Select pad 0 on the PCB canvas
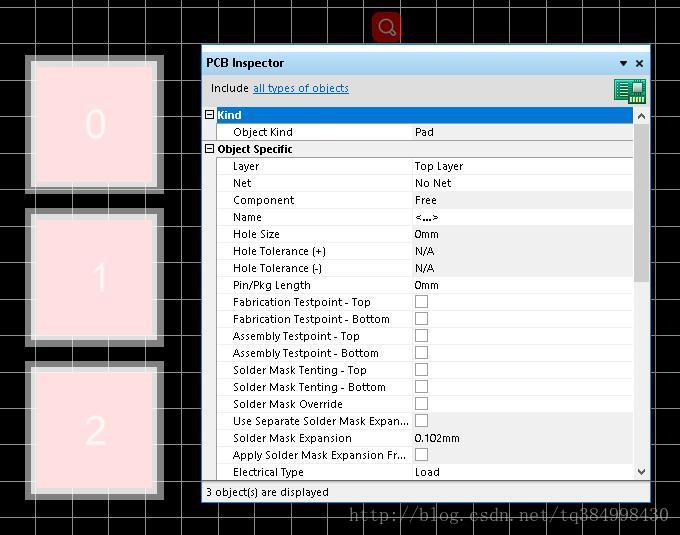 pyautogui.click(x=95, y=124)
